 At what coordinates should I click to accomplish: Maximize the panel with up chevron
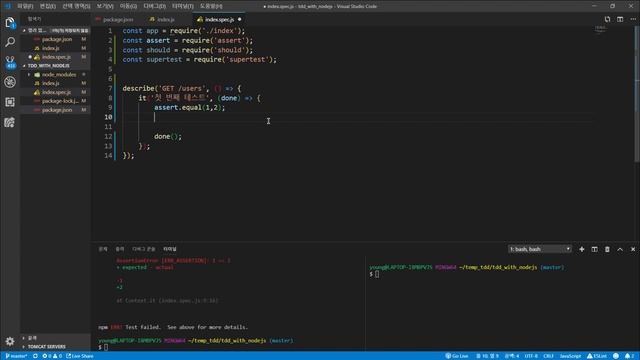coord(620,249)
